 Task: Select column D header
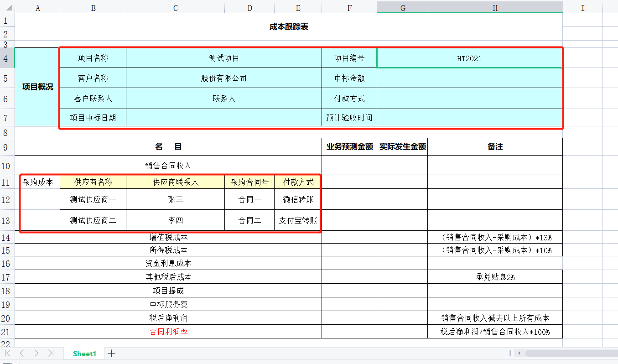tap(249, 8)
